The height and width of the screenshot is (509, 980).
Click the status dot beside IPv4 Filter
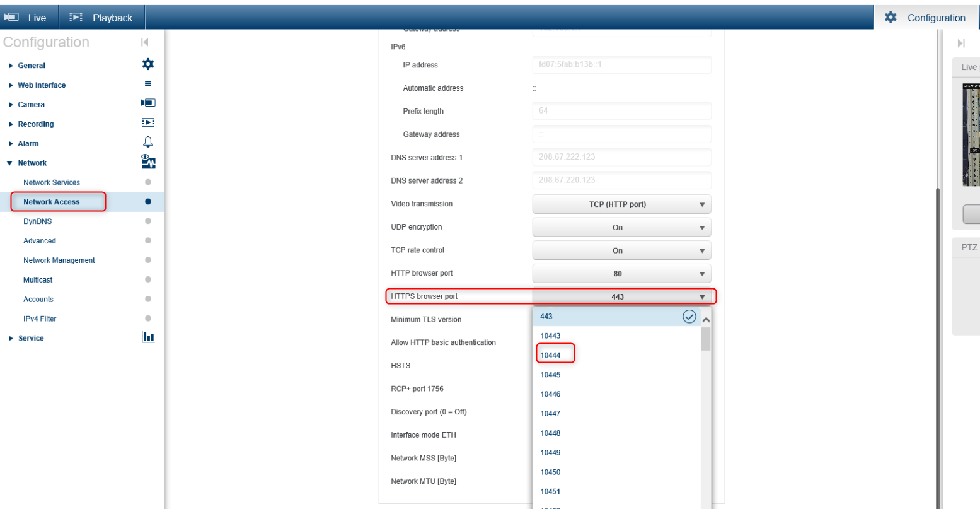click(x=148, y=319)
